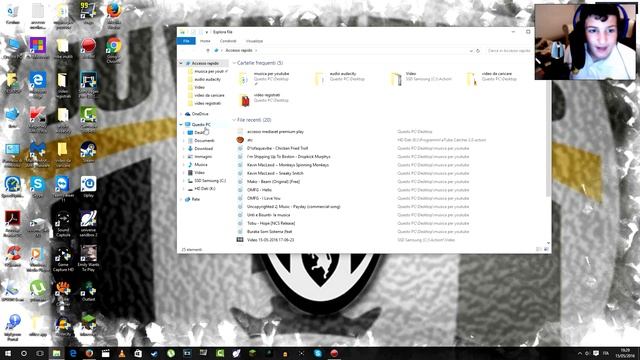Open the Sound Capture desktop shortcut
The width and height of the screenshot is (640, 360).
tap(63, 224)
